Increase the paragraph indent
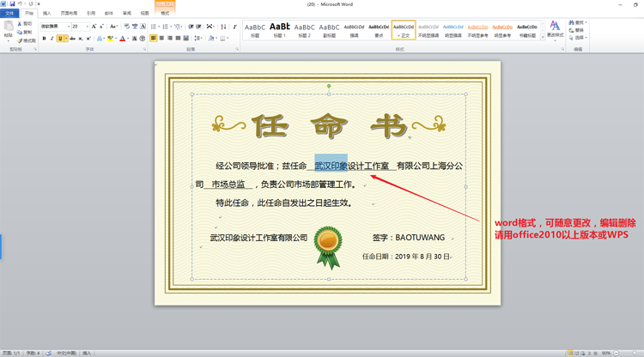Screen dimensions: 644x357 point(199,27)
